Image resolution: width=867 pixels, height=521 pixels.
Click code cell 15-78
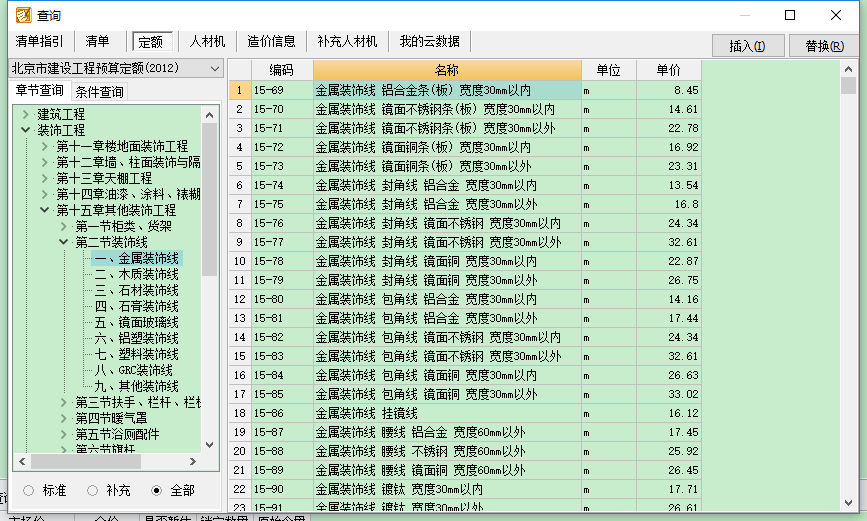pos(282,262)
